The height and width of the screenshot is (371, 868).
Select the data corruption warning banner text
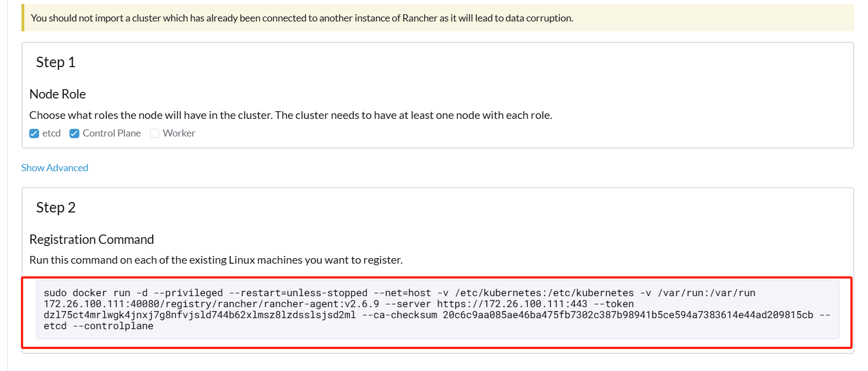(x=302, y=18)
